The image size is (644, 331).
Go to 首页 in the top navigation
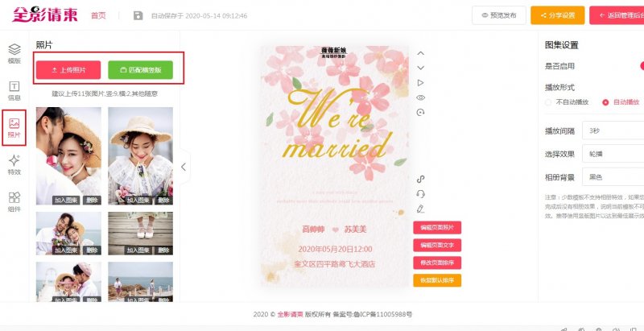pyautogui.click(x=98, y=15)
